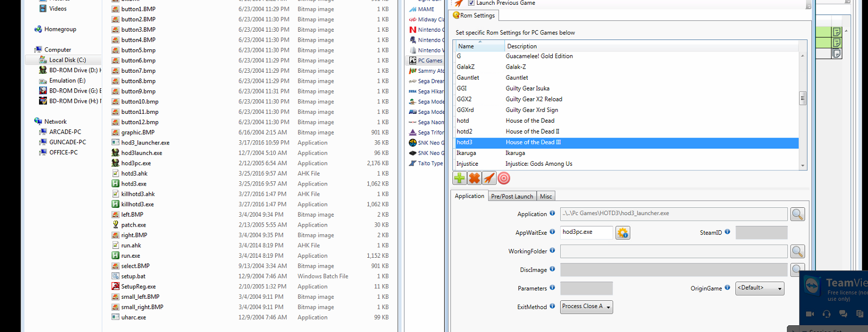
Task: Click the rocket launch icon below the rom list
Action: click(x=489, y=178)
